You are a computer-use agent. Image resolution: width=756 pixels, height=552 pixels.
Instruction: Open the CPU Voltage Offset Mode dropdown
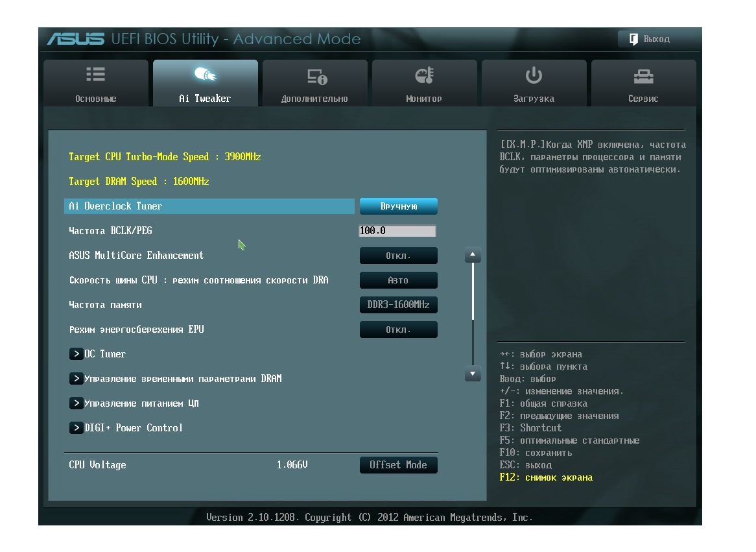coord(398,464)
